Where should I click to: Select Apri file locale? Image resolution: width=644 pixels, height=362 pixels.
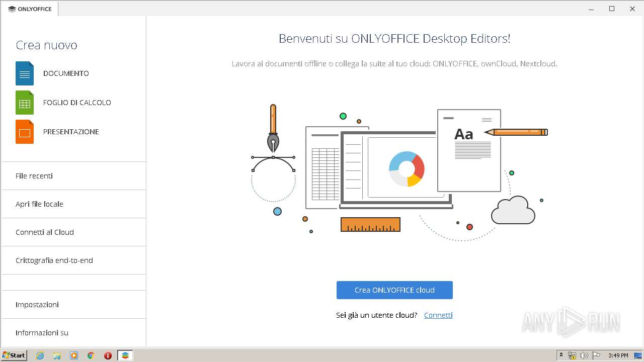point(74,204)
